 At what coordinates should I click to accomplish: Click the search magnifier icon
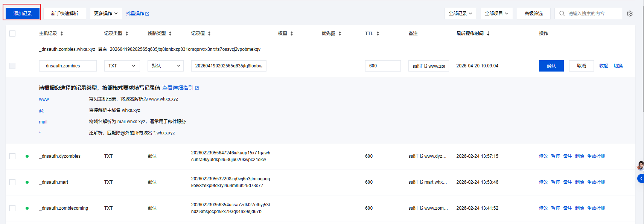click(562, 14)
